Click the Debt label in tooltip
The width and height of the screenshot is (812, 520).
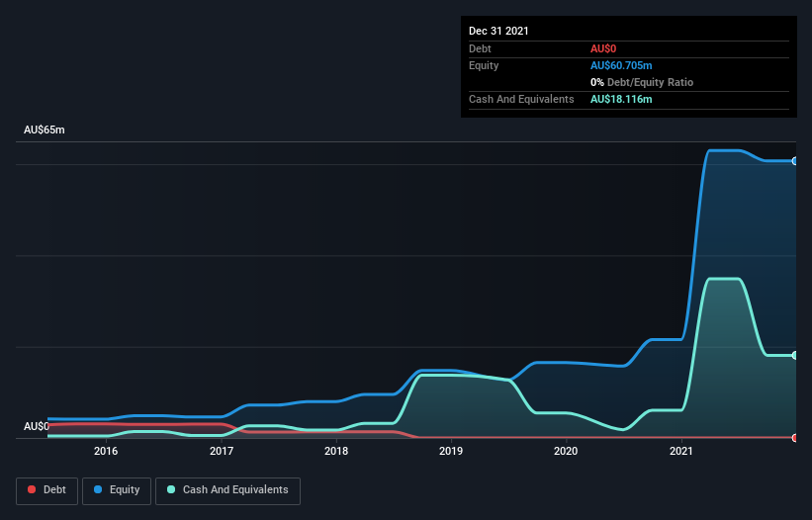pos(480,48)
